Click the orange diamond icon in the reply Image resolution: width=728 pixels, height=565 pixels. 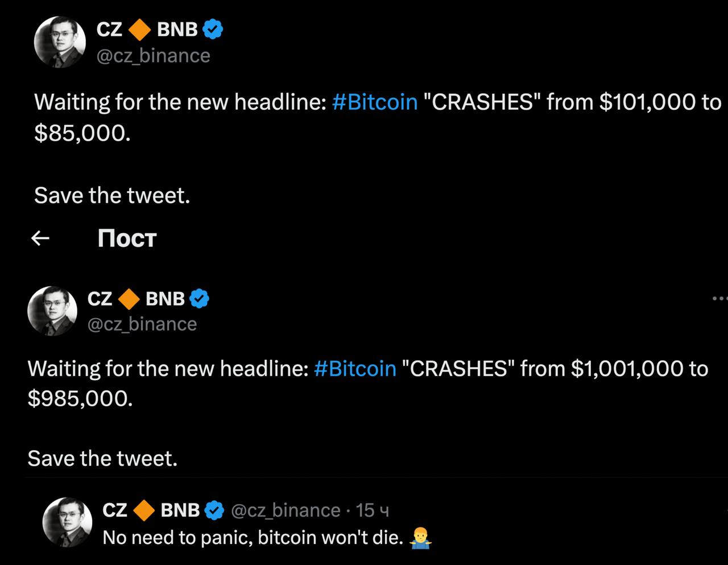[144, 510]
